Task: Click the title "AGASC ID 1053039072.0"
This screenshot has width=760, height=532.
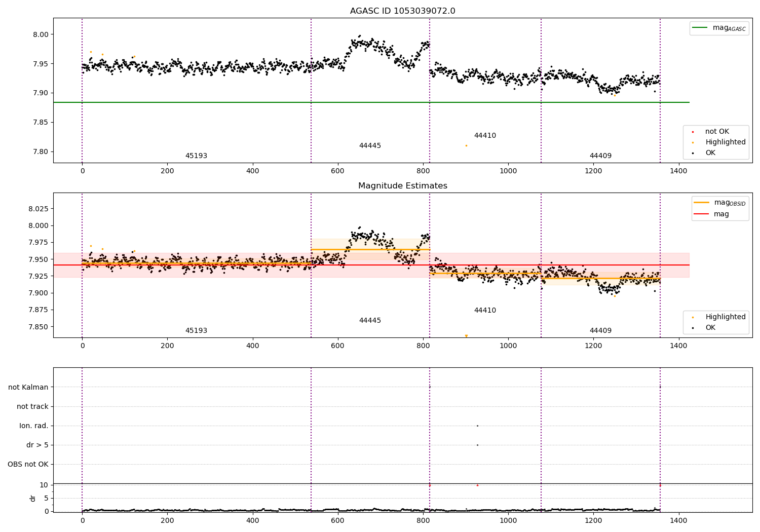Action: 402,11
